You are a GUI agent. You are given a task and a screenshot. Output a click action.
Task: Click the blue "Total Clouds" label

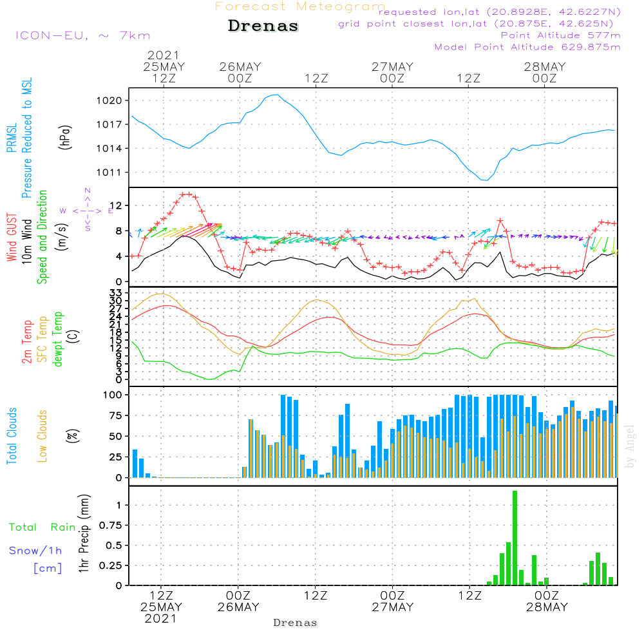(12, 436)
